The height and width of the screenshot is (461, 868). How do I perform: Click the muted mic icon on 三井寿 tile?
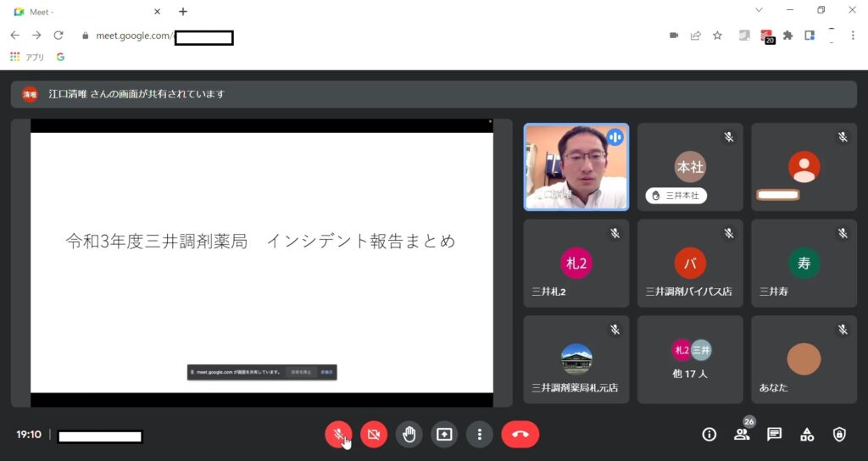pos(843,234)
